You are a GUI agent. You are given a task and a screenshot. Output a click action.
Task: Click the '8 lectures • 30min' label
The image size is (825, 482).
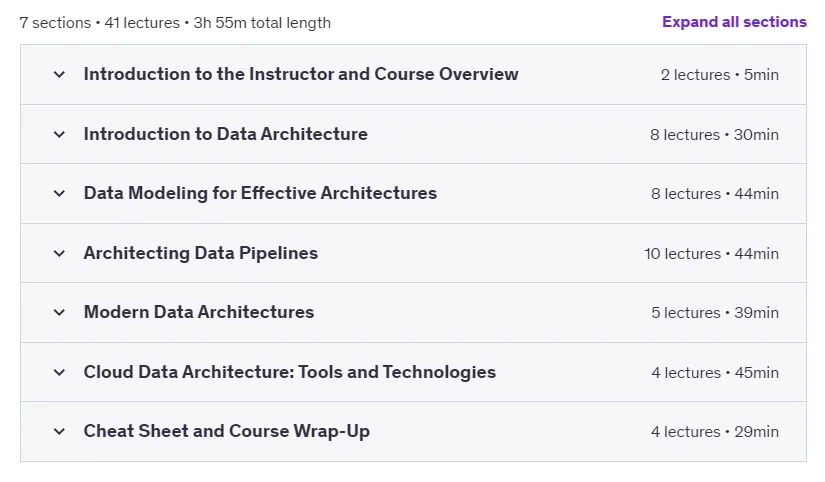point(715,135)
